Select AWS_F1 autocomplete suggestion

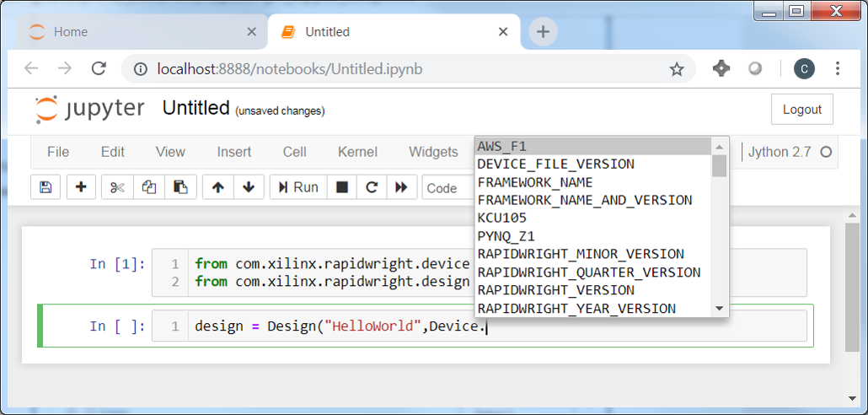point(593,146)
